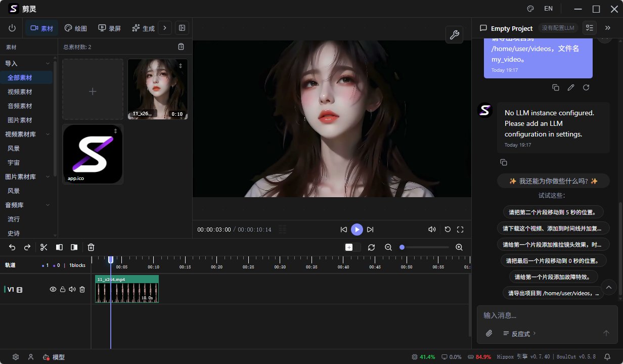623x364 pixels.
Task: Lock track V1
Action: [x=63, y=289]
